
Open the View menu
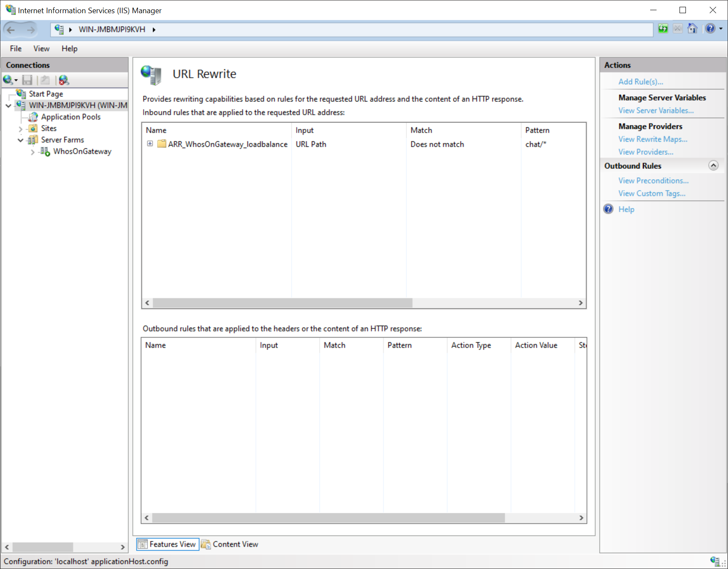(41, 48)
